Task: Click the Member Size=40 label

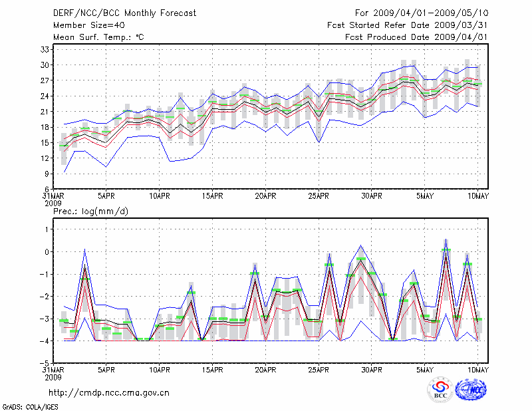Action: coord(84,25)
